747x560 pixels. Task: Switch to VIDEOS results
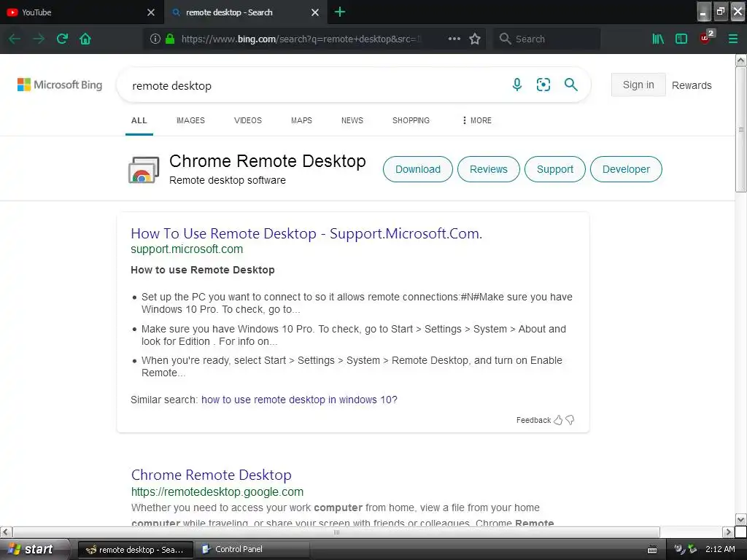pos(248,120)
